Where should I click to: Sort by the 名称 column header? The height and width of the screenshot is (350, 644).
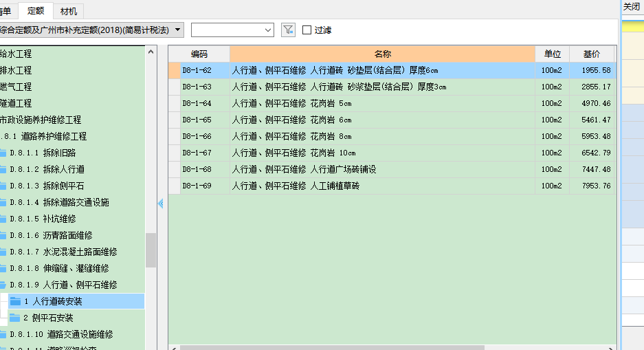pos(382,54)
